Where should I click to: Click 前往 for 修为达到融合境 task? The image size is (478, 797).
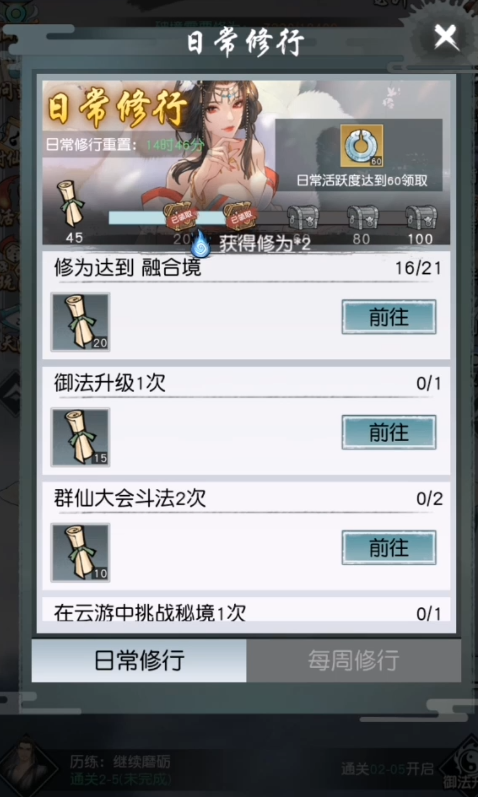389,317
